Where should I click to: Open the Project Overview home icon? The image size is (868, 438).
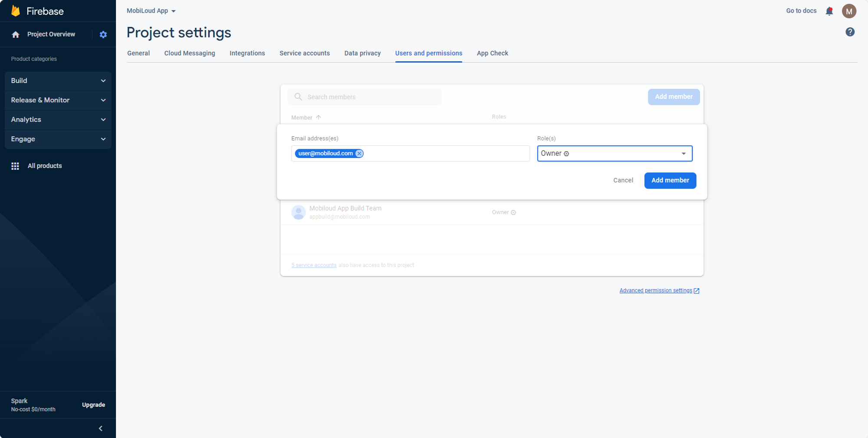[x=16, y=34]
